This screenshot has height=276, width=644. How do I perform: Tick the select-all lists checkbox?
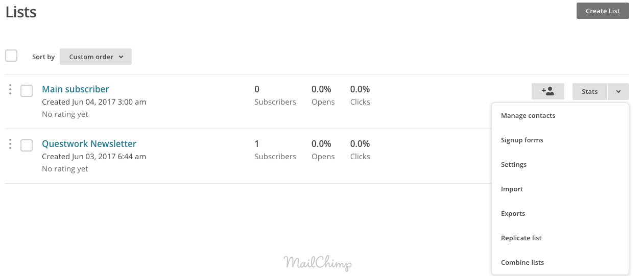[11, 56]
